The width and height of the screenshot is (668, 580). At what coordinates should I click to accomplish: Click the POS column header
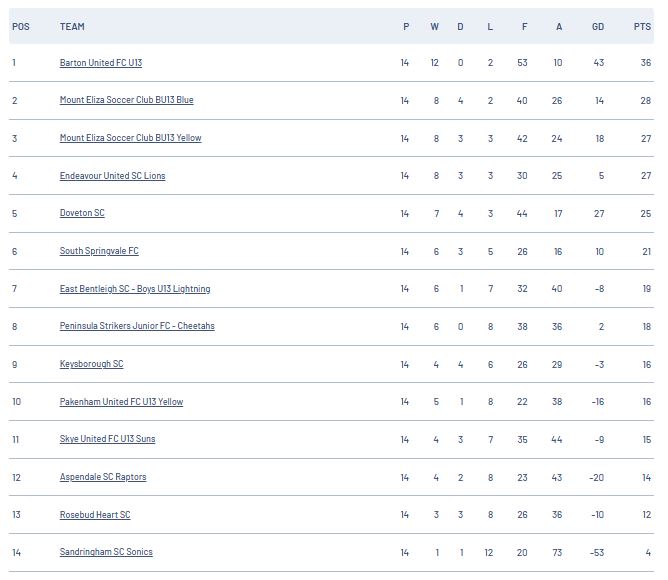pyautogui.click(x=21, y=26)
